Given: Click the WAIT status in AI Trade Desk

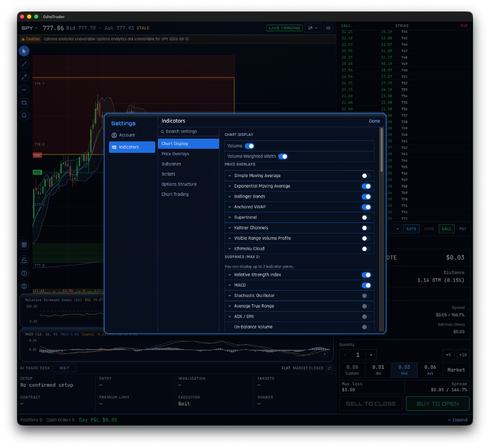Looking at the screenshot, I should (65, 368).
